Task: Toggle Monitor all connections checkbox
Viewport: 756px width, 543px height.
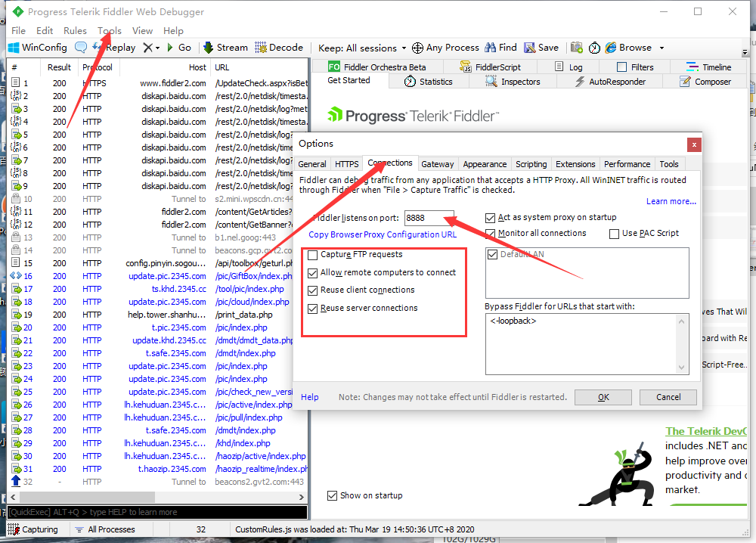Action: point(491,234)
